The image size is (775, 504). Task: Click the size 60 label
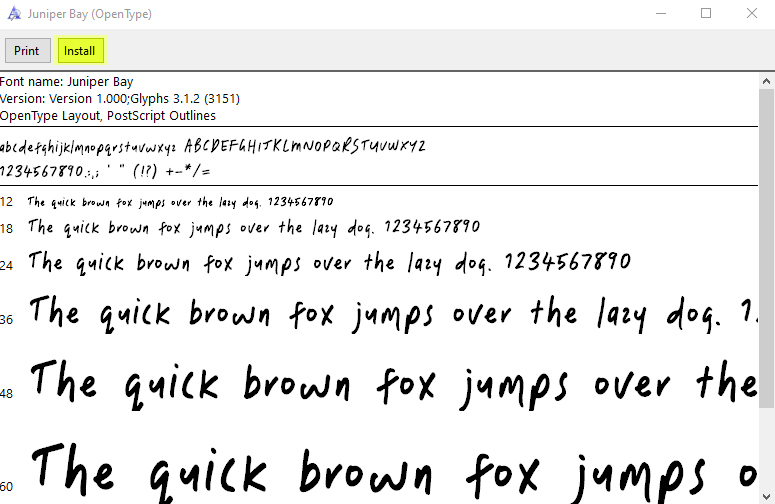(6, 487)
